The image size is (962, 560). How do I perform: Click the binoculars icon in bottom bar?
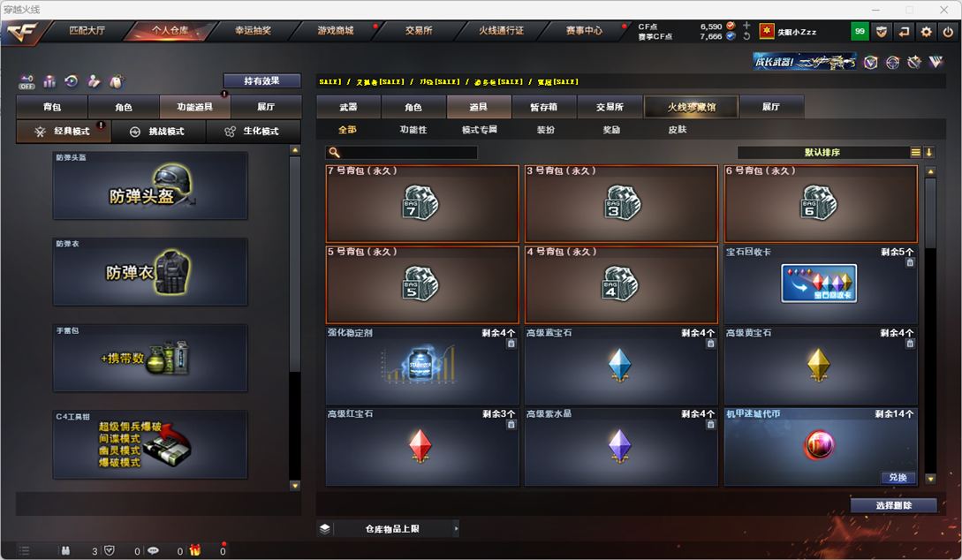click(65, 551)
